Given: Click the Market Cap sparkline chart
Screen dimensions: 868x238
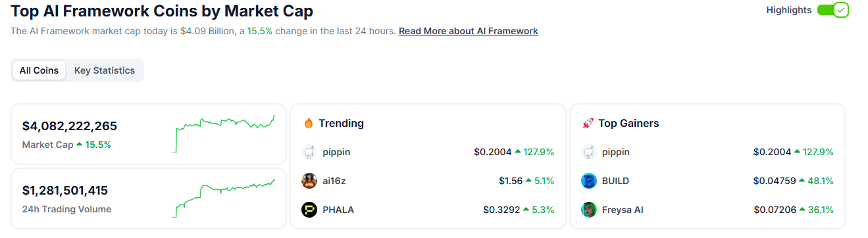Looking at the screenshot, I should pyautogui.click(x=224, y=133).
